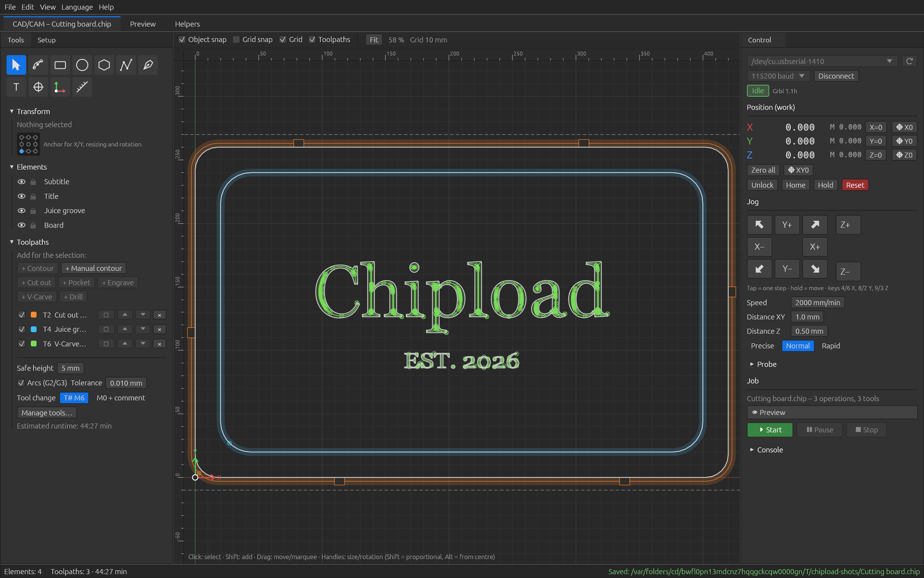Screen dimensions: 924x578
Task: Select the arrow selection tool
Action: (x=16, y=65)
